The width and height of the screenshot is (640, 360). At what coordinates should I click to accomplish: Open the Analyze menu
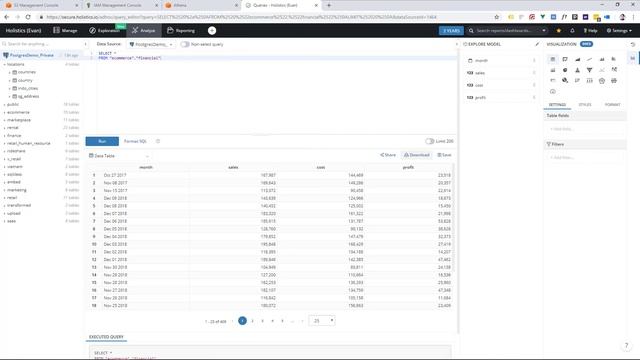click(144, 31)
